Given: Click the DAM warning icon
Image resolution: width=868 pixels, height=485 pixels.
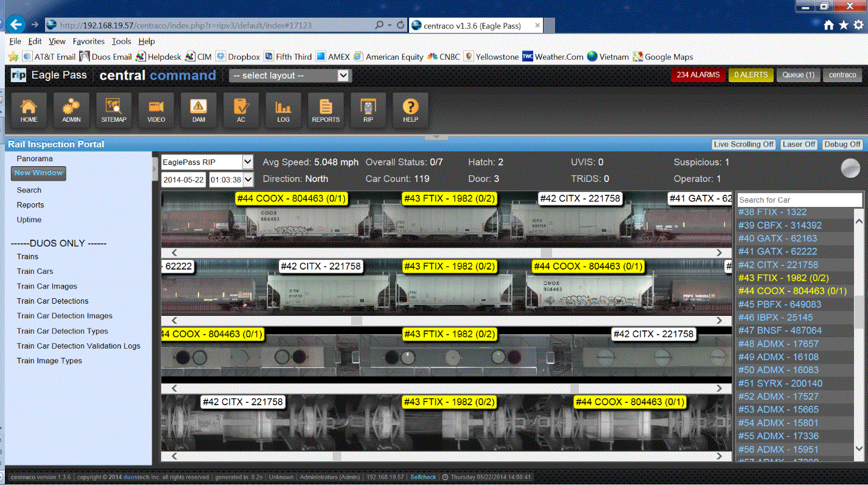Looking at the screenshot, I should [x=198, y=110].
